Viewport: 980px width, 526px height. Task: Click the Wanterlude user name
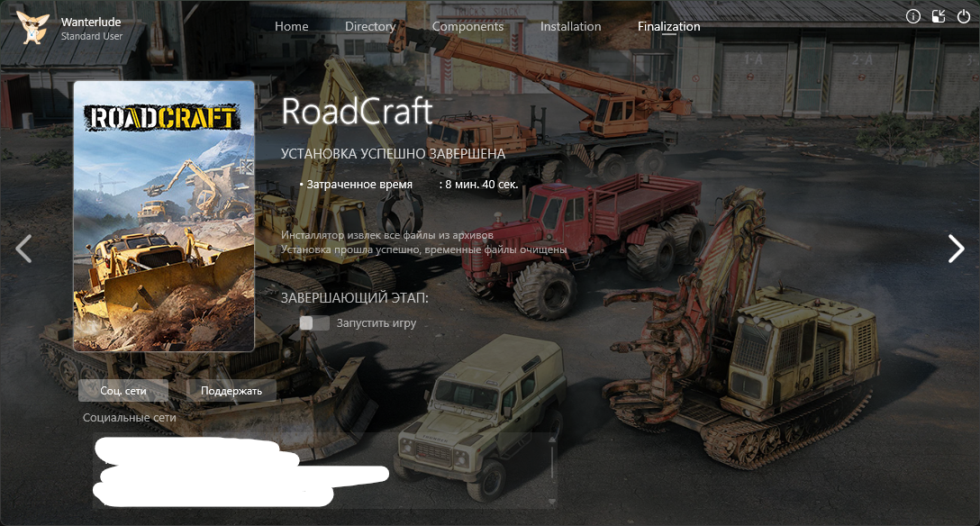point(91,22)
